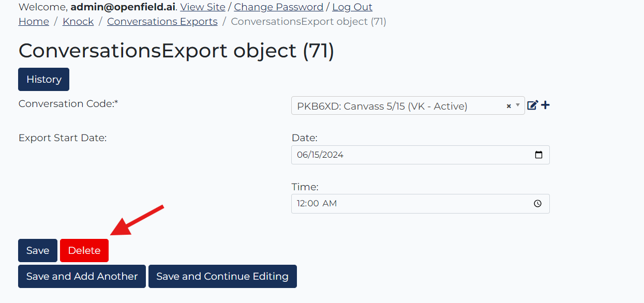Image resolution: width=644 pixels, height=303 pixels.
Task: Click the red Delete button
Action: click(84, 250)
